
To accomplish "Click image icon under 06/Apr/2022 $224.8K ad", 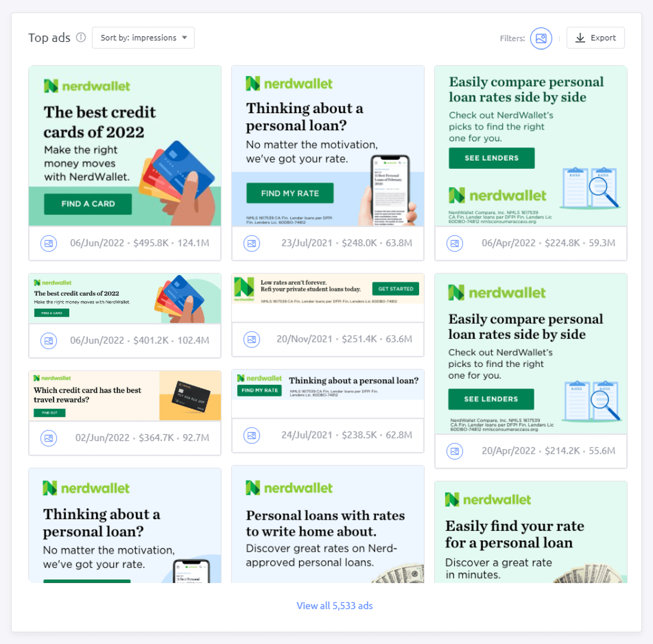I will point(454,243).
